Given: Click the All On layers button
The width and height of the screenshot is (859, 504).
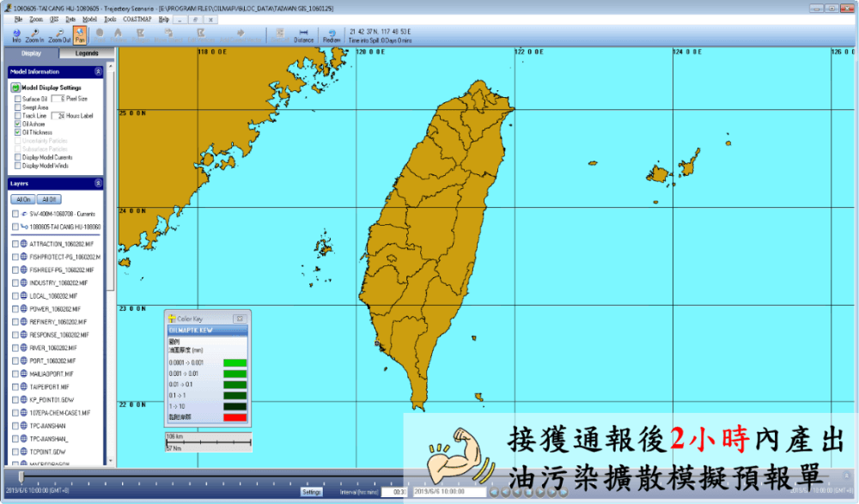Looking at the screenshot, I should click(x=23, y=199).
